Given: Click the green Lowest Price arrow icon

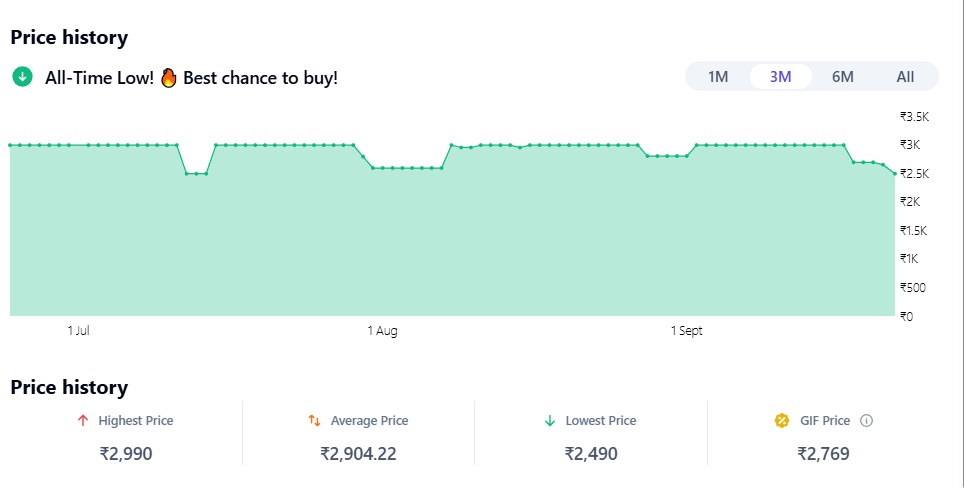Looking at the screenshot, I should click(x=549, y=421).
